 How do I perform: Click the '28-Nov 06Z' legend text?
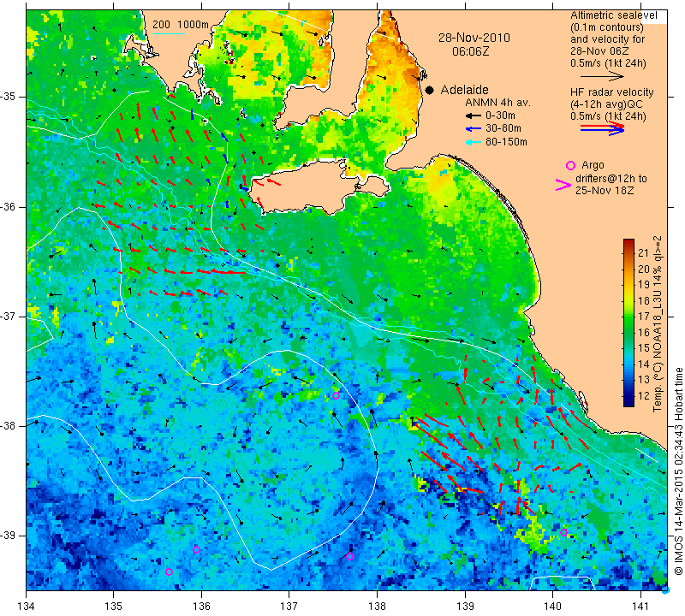(x=599, y=51)
